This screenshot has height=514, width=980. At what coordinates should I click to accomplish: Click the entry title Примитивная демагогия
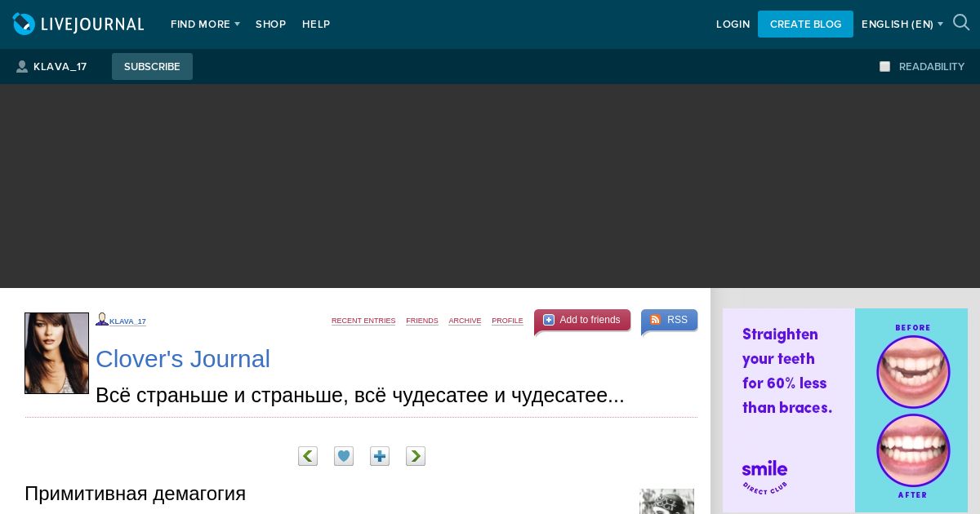136,494
